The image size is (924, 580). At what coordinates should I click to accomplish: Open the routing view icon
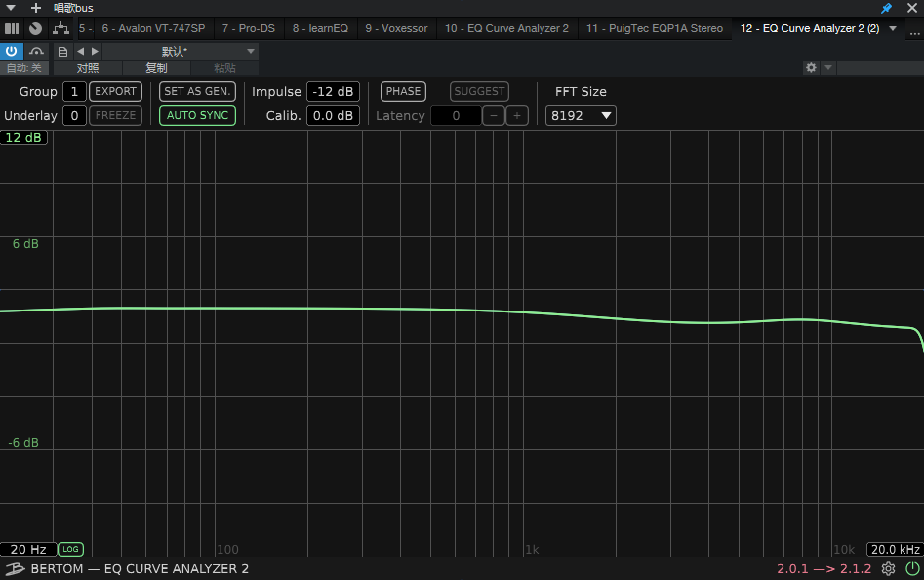point(60,28)
